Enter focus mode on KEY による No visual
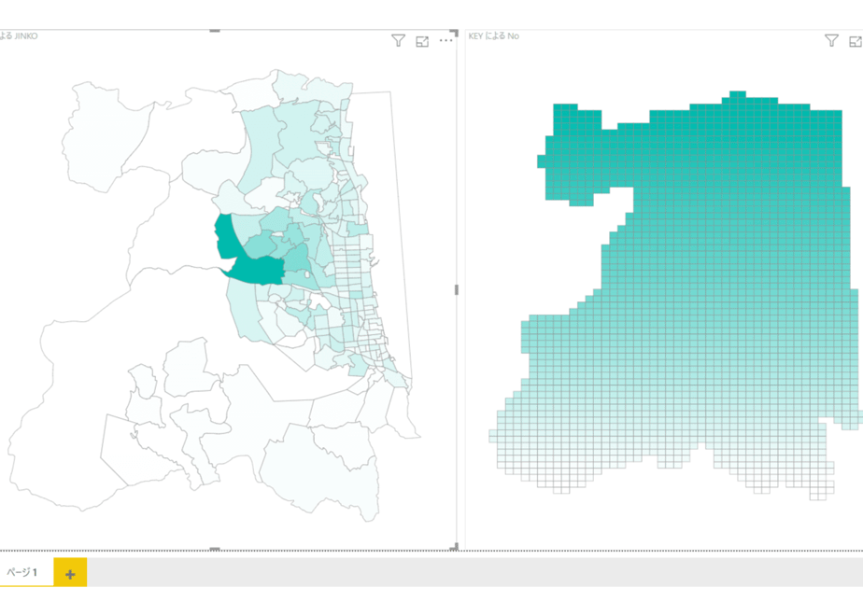The width and height of the screenshot is (863, 616). point(856,41)
